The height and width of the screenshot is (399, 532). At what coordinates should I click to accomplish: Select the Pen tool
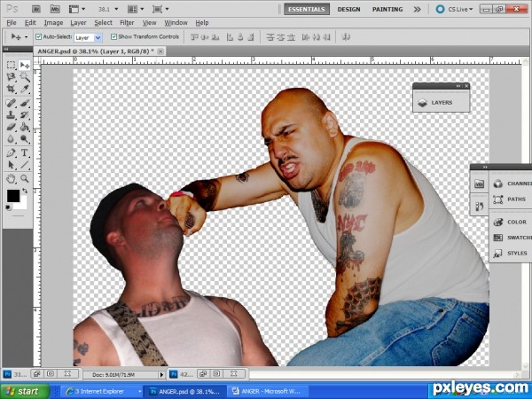(12, 153)
